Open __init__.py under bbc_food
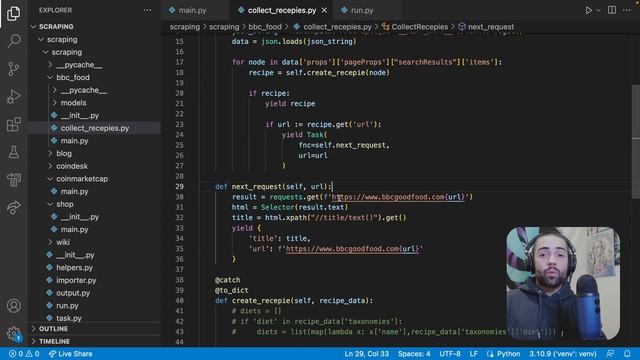640x360 pixels. (x=80, y=116)
